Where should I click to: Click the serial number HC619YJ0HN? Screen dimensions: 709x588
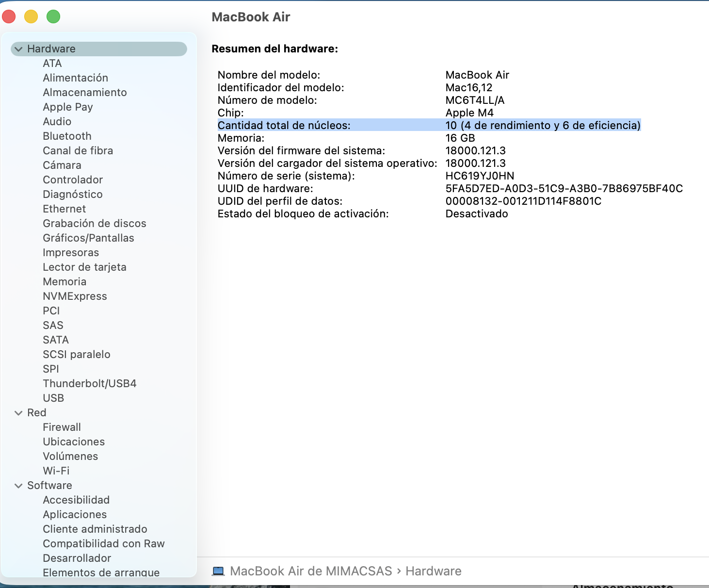[480, 176]
